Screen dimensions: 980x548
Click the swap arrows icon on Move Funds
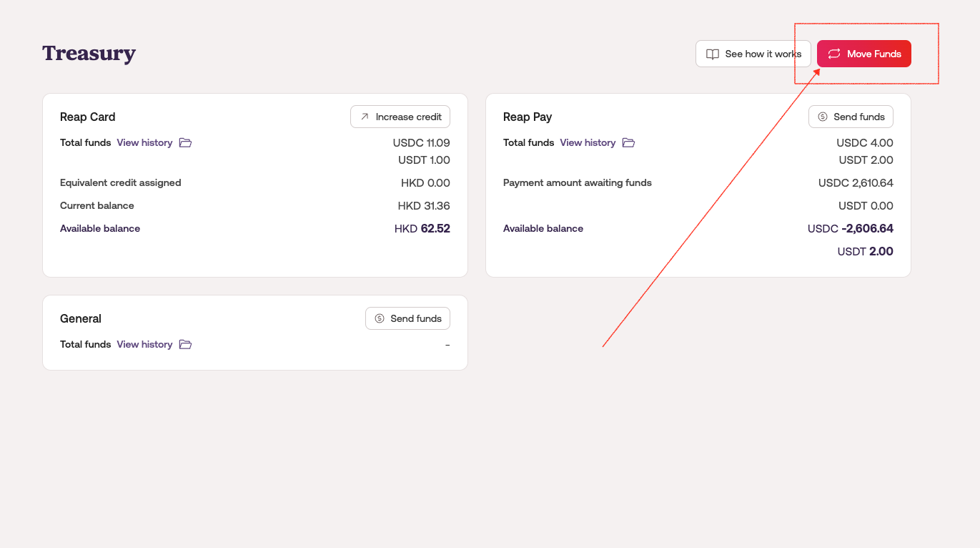pos(834,54)
